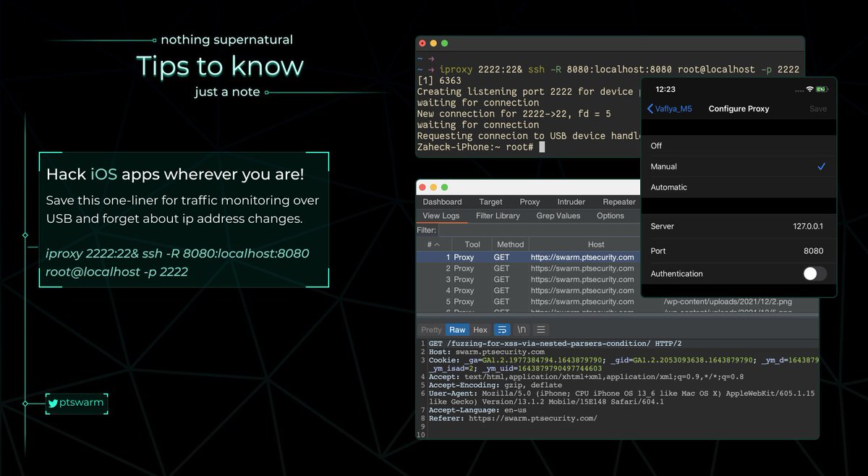Save the proxy configuration
This screenshot has width=868, height=476.
[818, 109]
